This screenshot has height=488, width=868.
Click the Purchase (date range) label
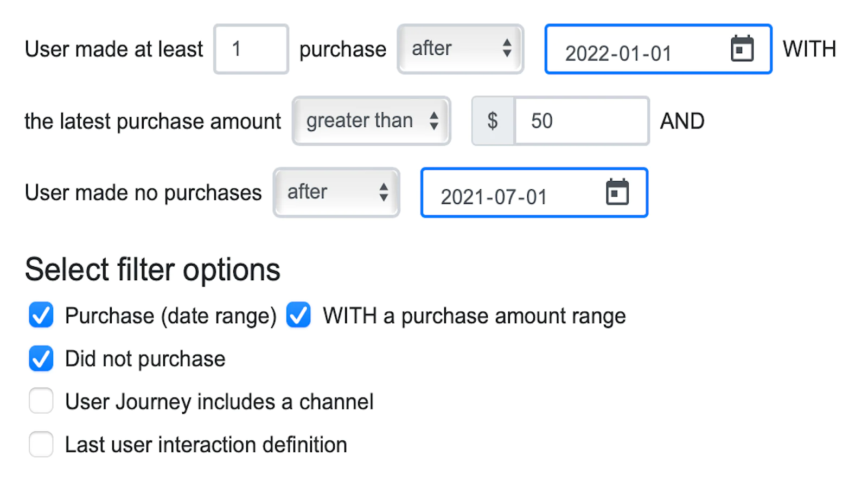pos(170,316)
